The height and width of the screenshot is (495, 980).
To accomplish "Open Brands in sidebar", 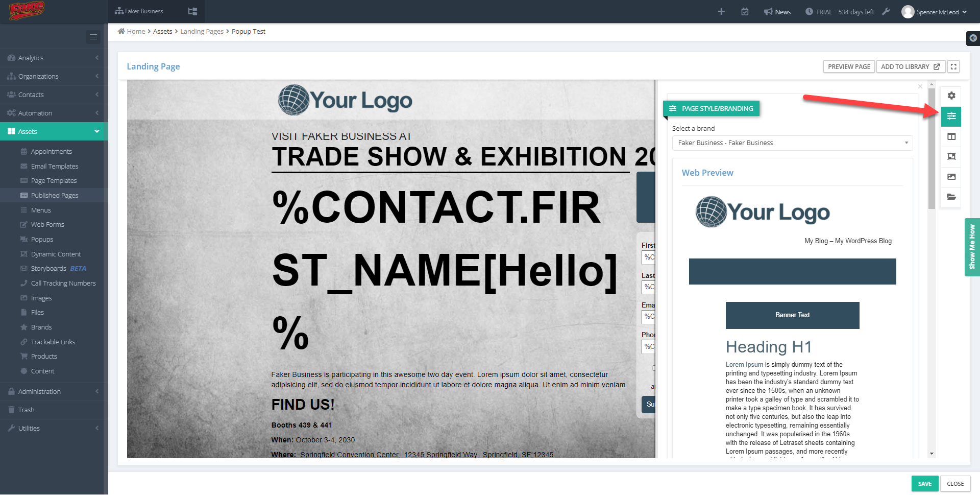I will click(x=52, y=327).
